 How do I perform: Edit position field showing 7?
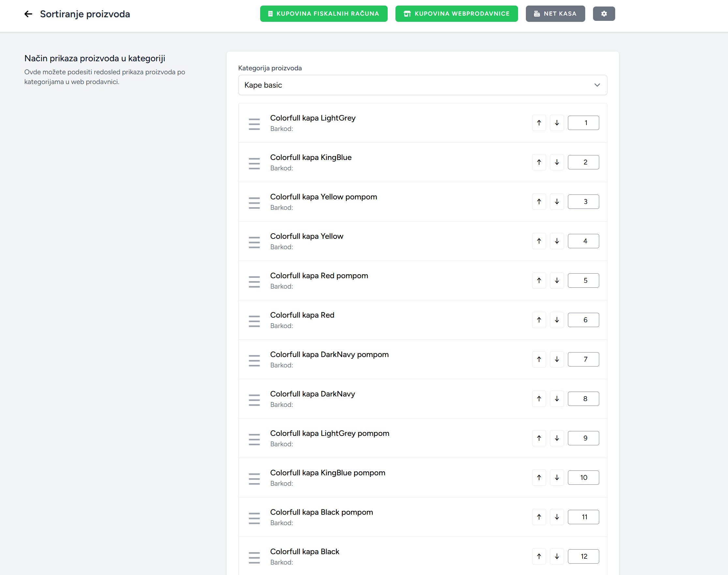583,359
